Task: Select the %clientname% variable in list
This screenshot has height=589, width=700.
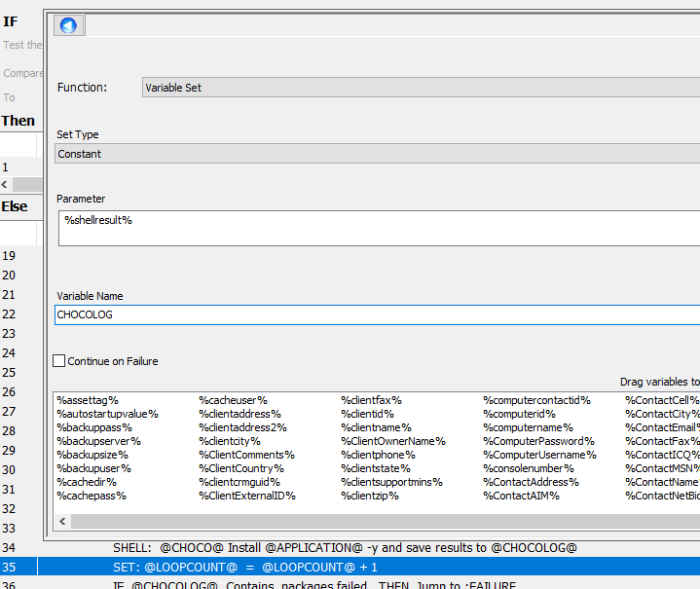Action: coord(376,427)
